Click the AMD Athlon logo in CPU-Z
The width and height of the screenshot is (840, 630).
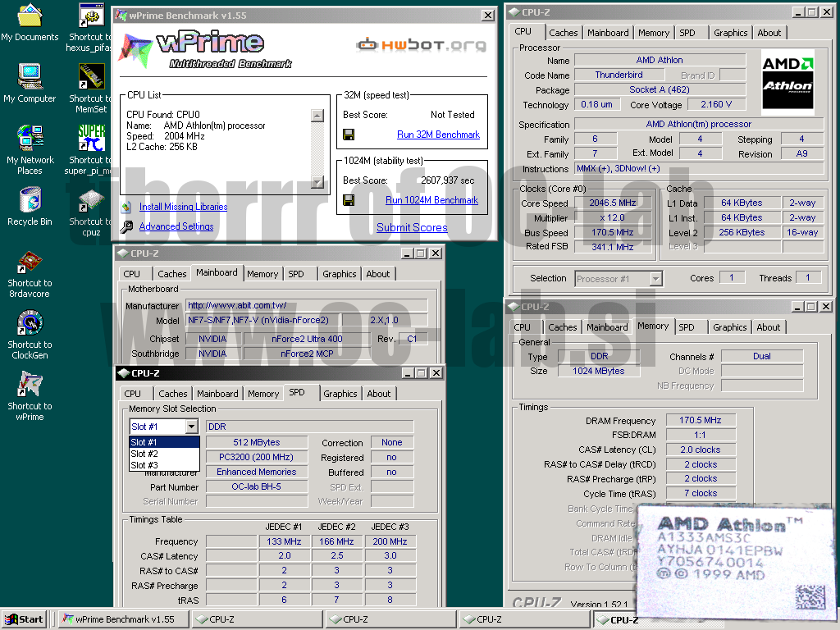[x=787, y=82]
